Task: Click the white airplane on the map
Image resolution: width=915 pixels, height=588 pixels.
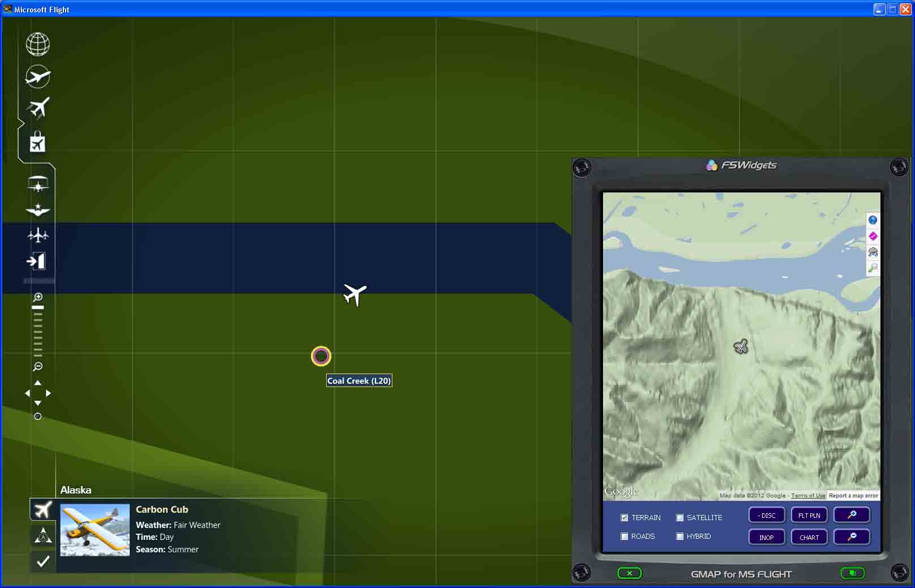Action: (355, 294)
